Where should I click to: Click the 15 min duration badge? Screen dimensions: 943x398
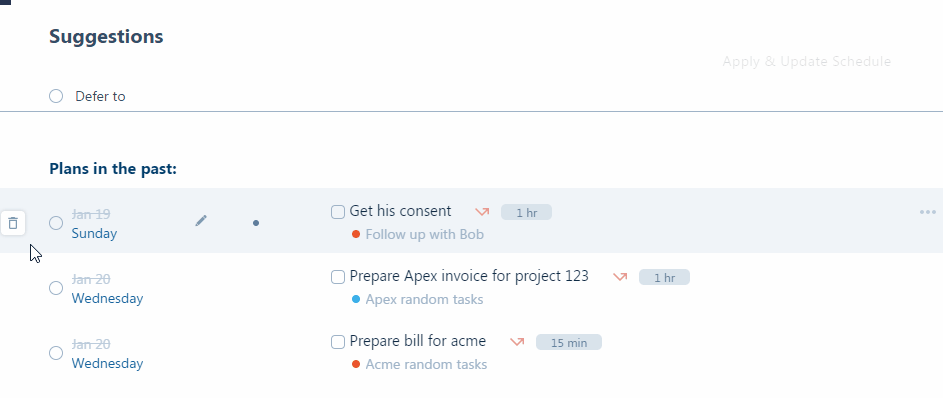[568, 342]
